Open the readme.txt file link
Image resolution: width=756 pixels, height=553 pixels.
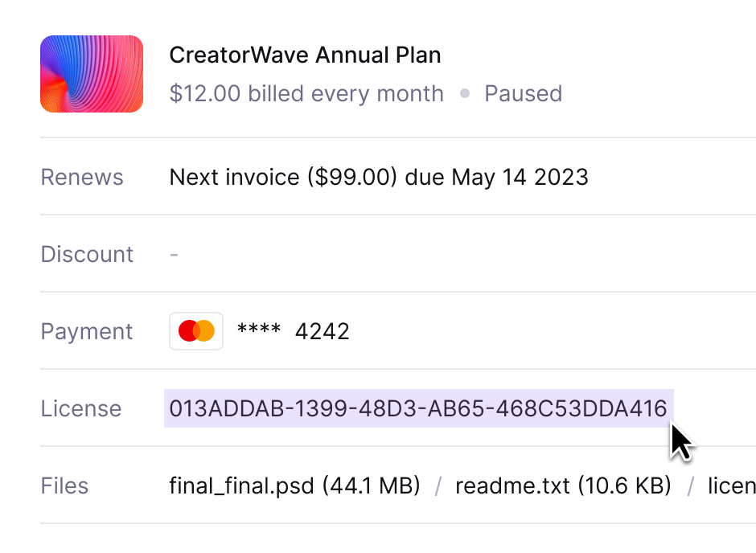point(563,485)
